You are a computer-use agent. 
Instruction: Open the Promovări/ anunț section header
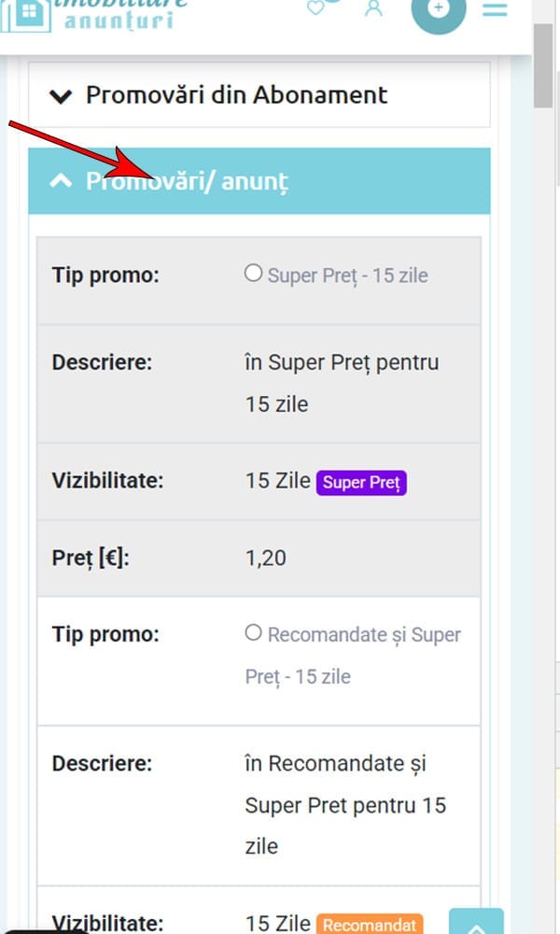(x=187, y=181)
